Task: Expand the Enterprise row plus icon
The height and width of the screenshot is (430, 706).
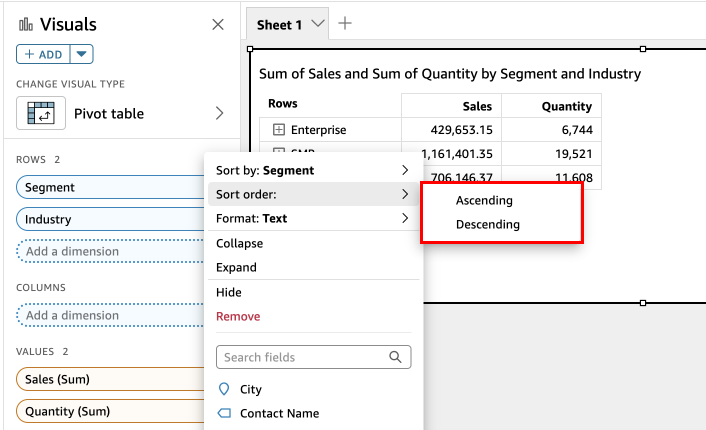Action: (279, 130)
